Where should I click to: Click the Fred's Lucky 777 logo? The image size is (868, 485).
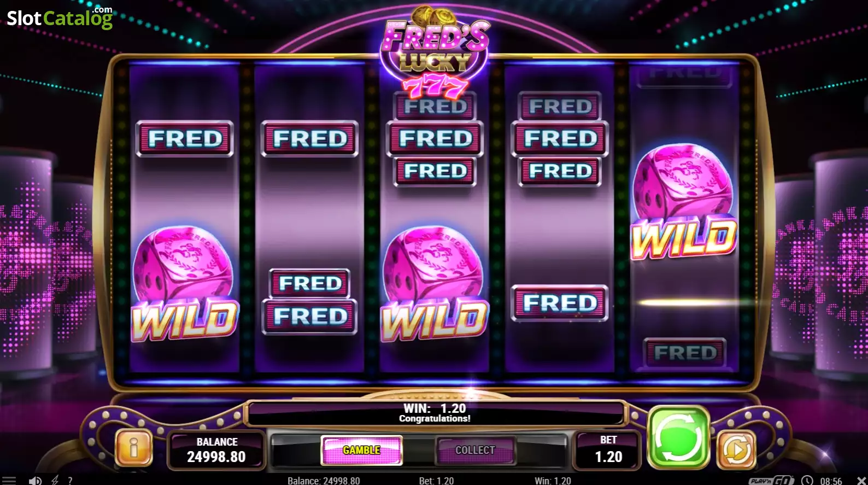tap(435, 53)
